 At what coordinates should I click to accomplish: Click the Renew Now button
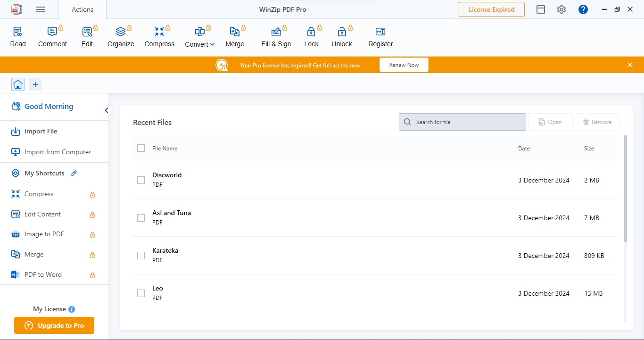click(404, 65)
